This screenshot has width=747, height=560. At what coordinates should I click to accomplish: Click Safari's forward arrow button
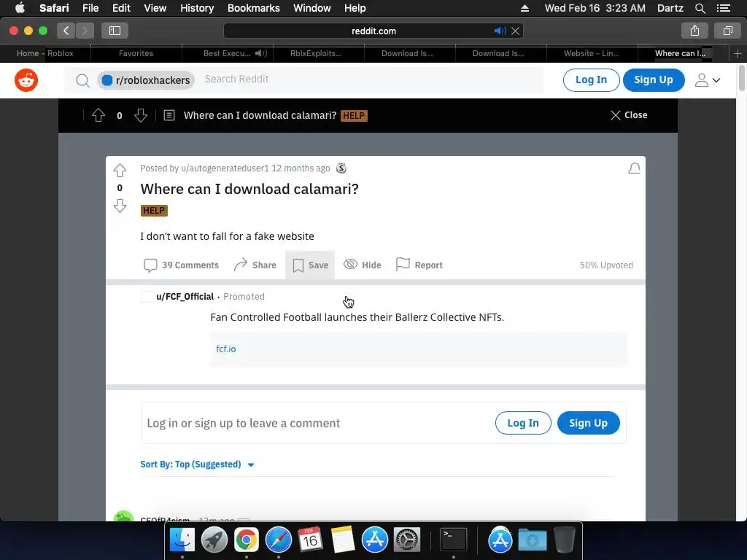tap(85, 31)
